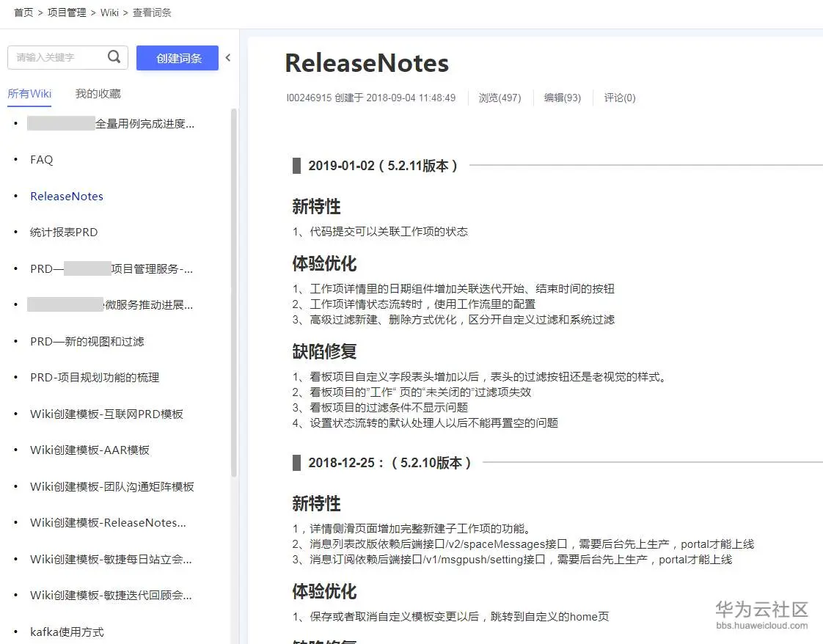The height and width of the screenshot is (644, 823).
Task: Click the 编辑(93) edit count
Action: pos(562,98)
